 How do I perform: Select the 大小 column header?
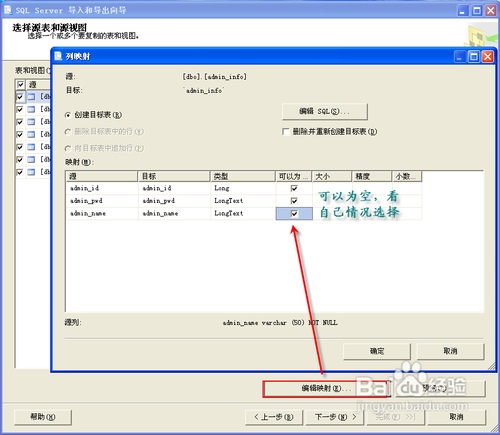(x=332, y=176)
